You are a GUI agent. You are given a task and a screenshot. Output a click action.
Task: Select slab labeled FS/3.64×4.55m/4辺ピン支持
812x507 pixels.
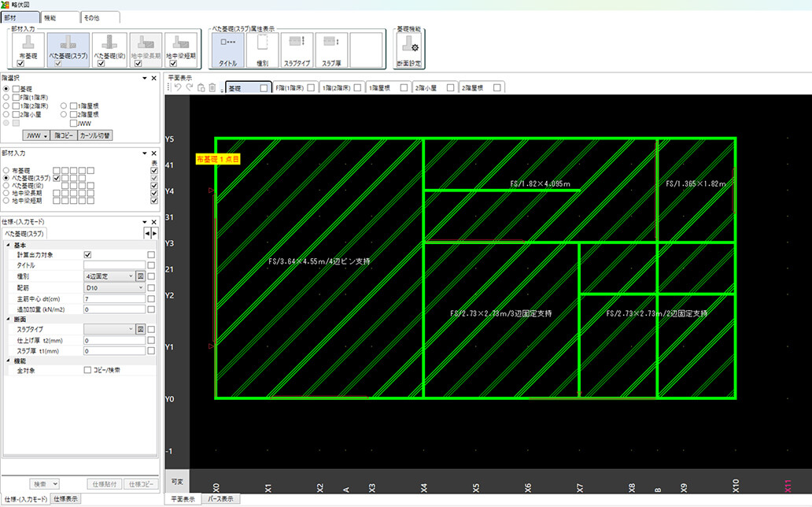(x=319, y=261)
